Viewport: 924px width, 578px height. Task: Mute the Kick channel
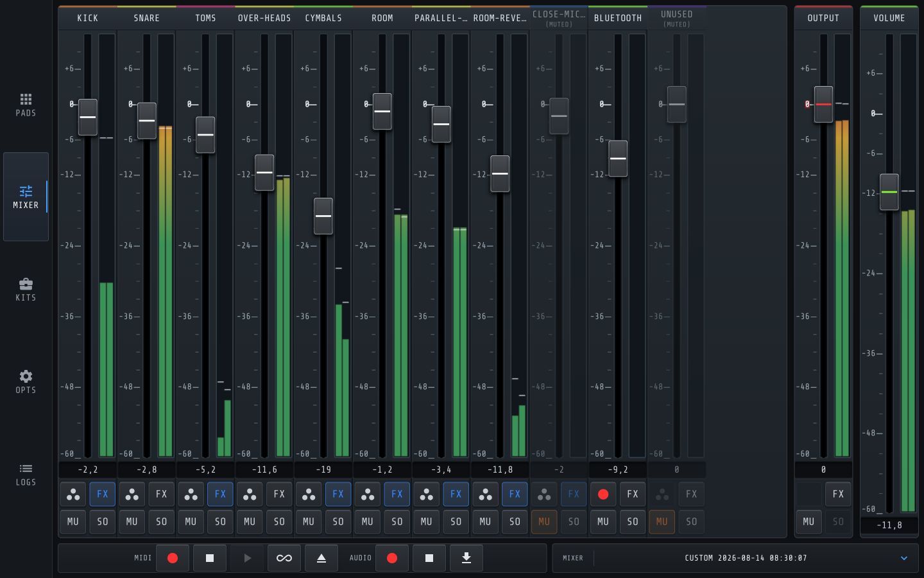click(x=73, y=522)
